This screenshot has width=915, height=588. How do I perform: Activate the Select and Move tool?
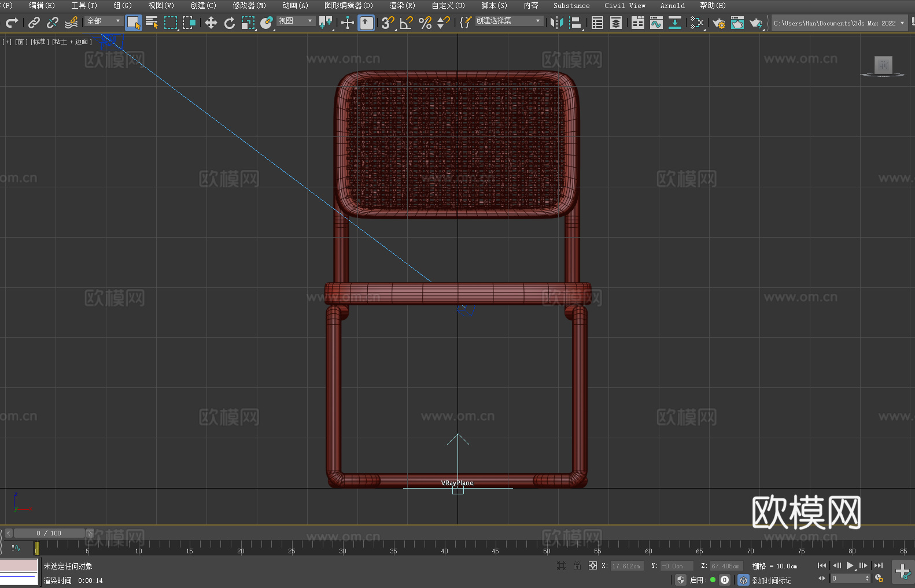pos(211,23)
